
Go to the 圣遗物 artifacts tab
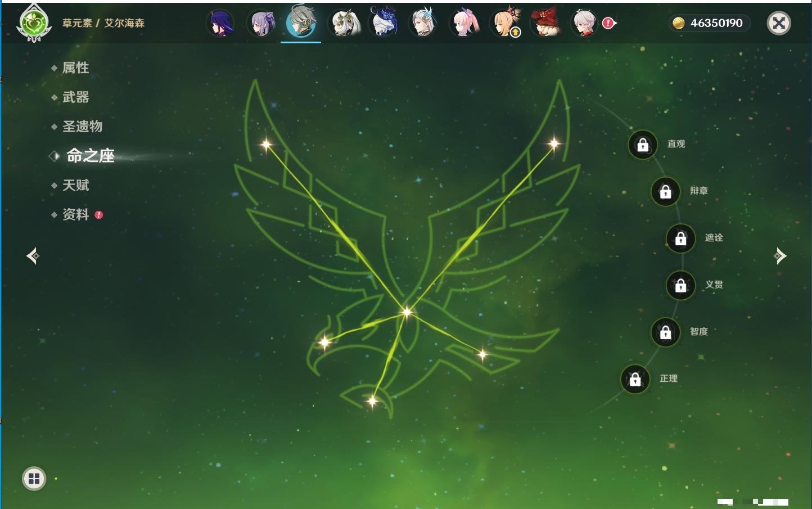click(x=82, y=127)
